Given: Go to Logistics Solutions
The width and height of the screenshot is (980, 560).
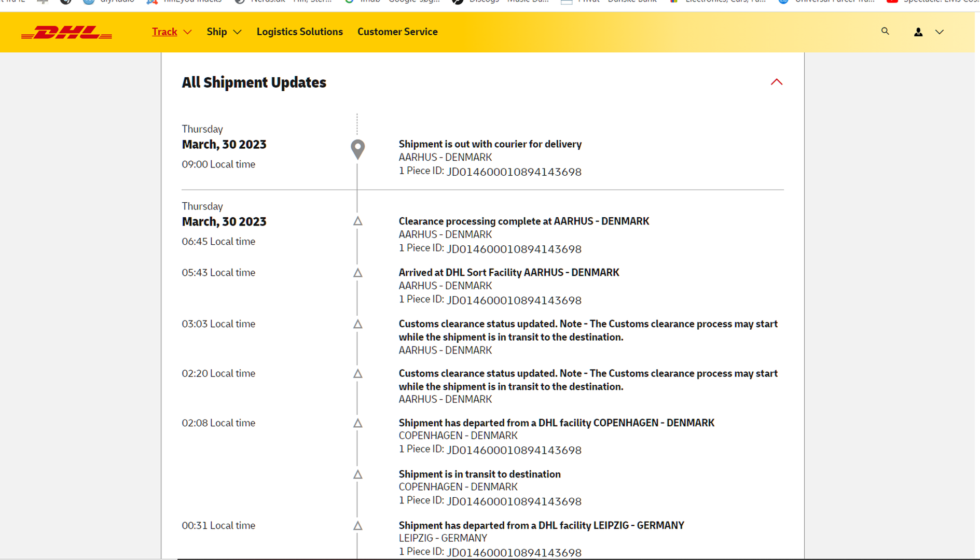Looking at the screenshot, I should (300, 32).
